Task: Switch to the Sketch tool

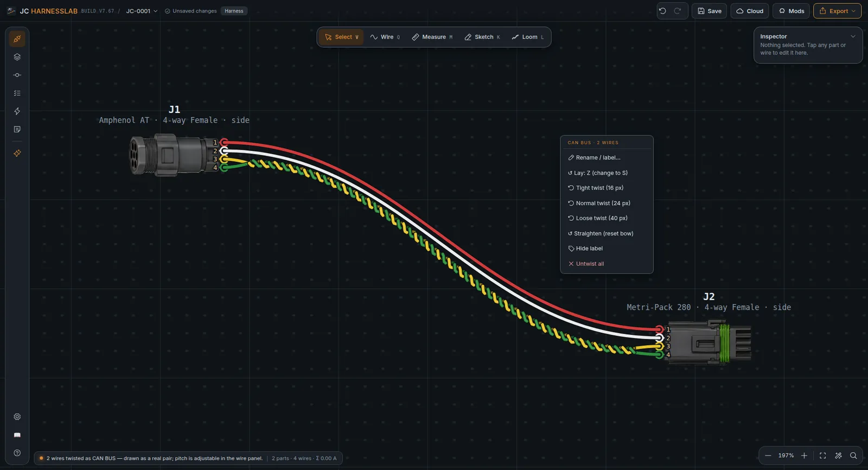Action: click(x=482, y=37)
